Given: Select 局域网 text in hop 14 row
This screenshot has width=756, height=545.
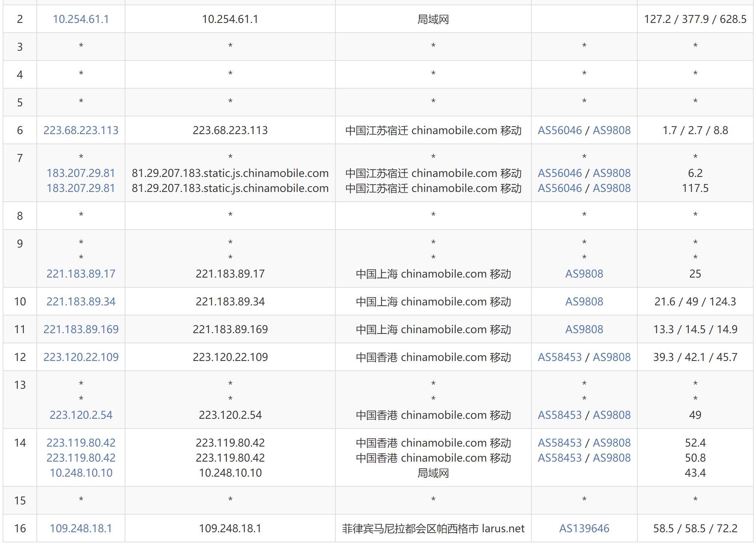Looking at the screenshot, I should (x=433, y=473).
